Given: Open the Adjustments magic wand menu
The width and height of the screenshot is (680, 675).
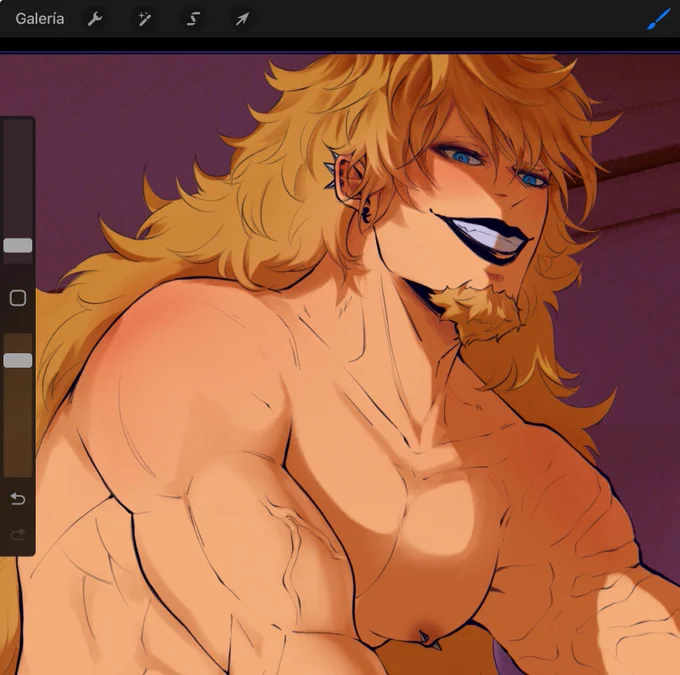Looking at the screenshot, I should (144, 19).
